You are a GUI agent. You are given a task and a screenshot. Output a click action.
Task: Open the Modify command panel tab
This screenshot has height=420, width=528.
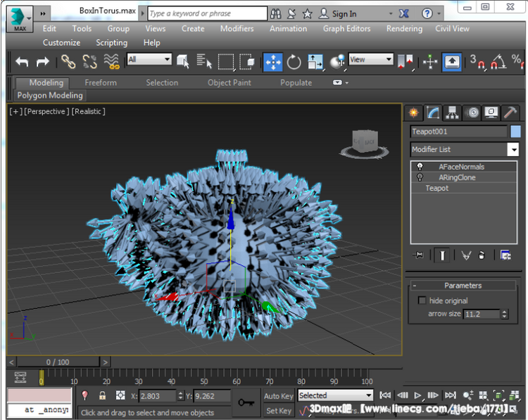pos(433,113)
